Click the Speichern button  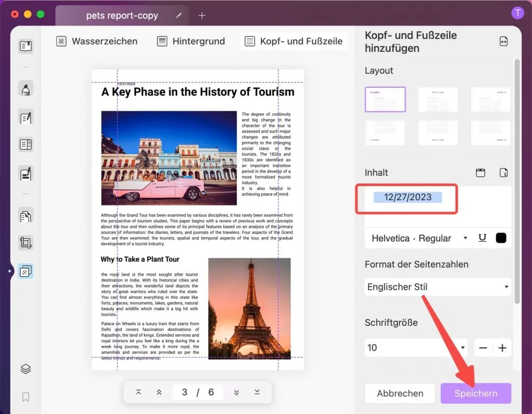tap(475, 393)
